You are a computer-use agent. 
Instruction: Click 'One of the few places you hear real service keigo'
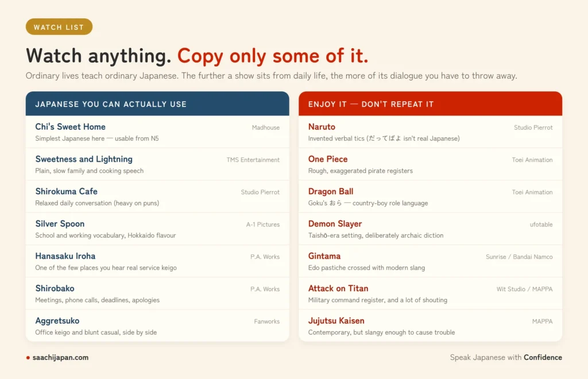click(106, 268)
